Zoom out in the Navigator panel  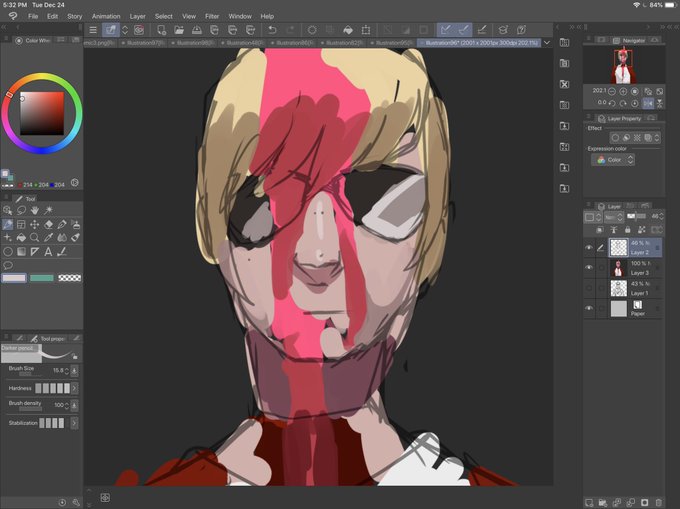coord(612,91)
